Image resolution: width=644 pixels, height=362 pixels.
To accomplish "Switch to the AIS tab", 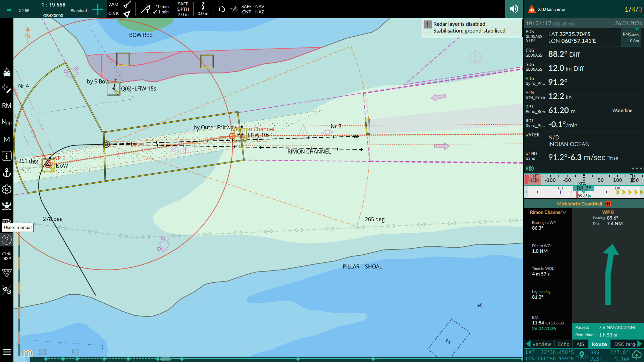I will click(580, 344).
